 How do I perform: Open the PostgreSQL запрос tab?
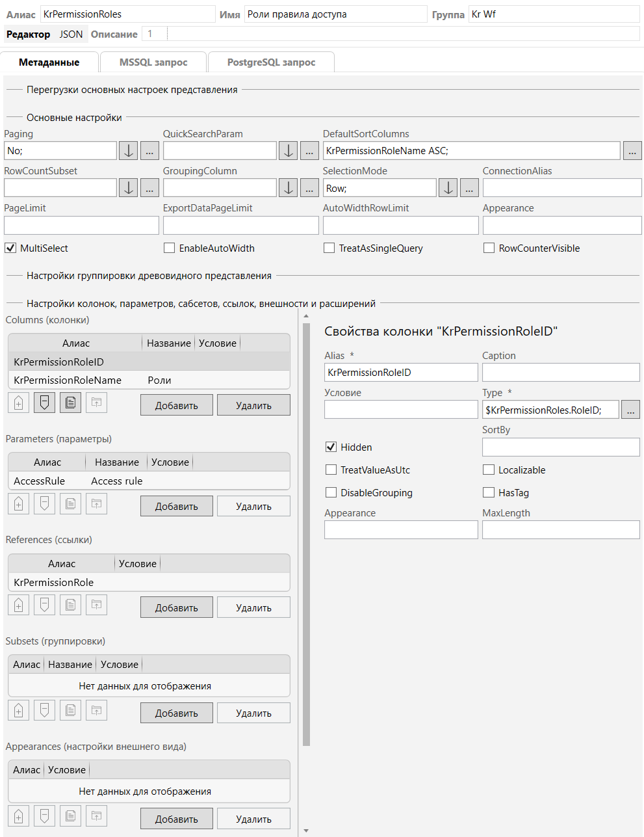(271, 62)
